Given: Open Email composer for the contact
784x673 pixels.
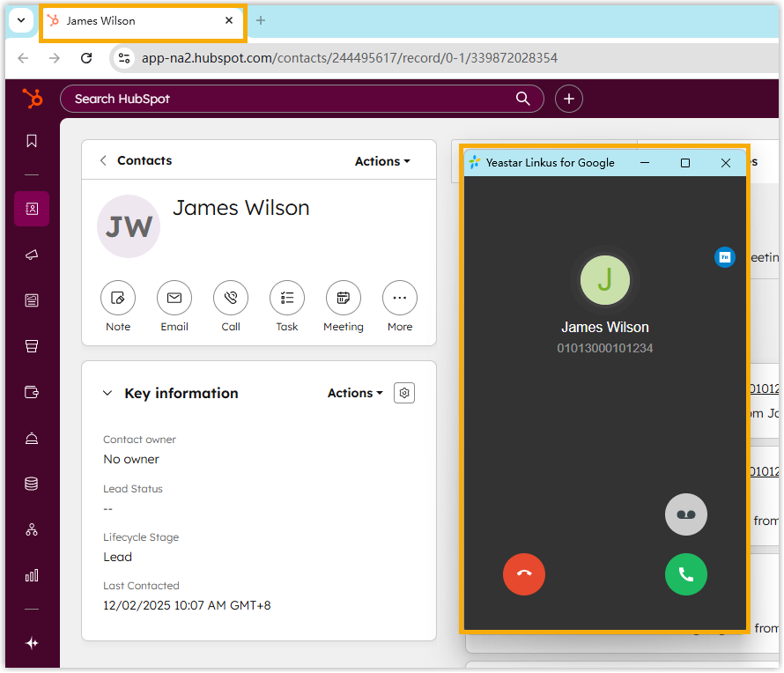Looking at the screenshot, I should coord(174,299).
